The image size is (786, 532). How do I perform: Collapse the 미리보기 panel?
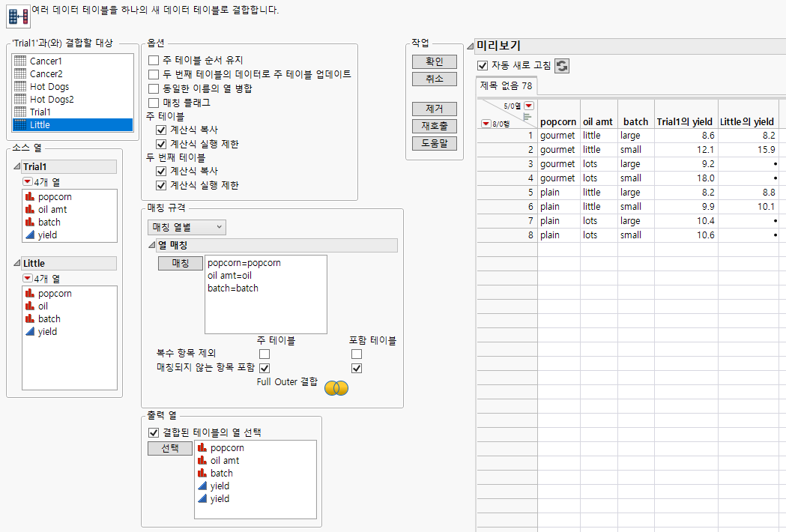pos(471,46)
